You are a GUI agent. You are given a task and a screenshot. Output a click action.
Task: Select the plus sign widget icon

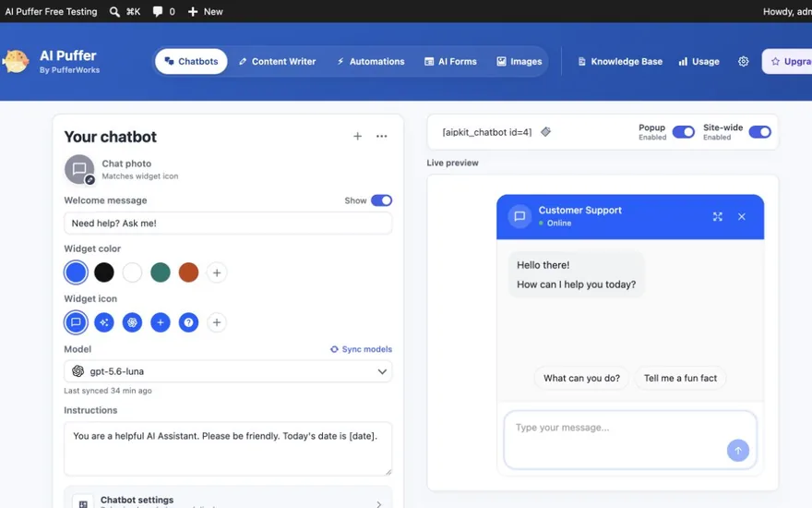(161, 322)
